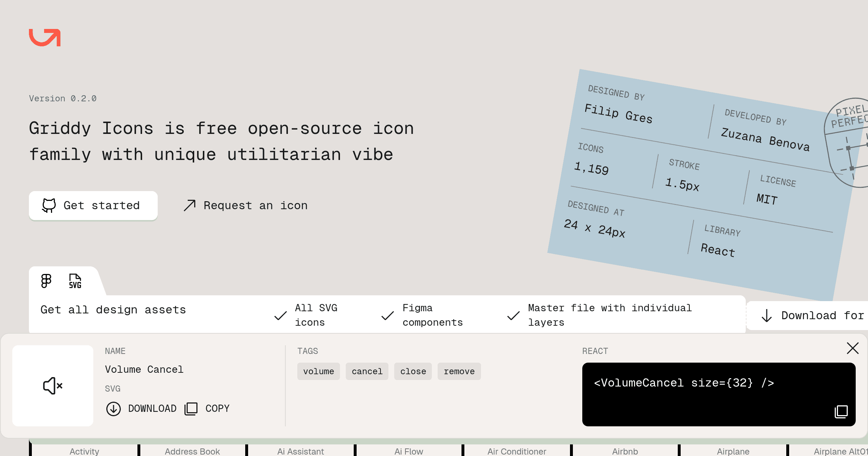Click the Figma icon in the assets tab
Image resolution: width=868 pixels, height=456 pixels.
point(46,281)
